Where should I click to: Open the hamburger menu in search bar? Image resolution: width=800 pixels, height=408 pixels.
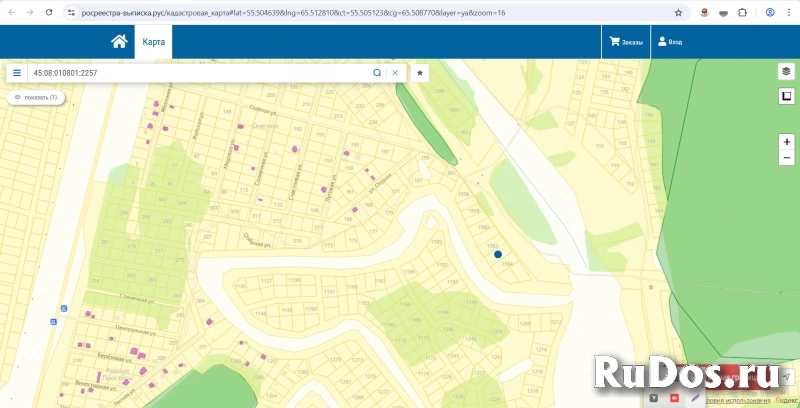(17, 73)
